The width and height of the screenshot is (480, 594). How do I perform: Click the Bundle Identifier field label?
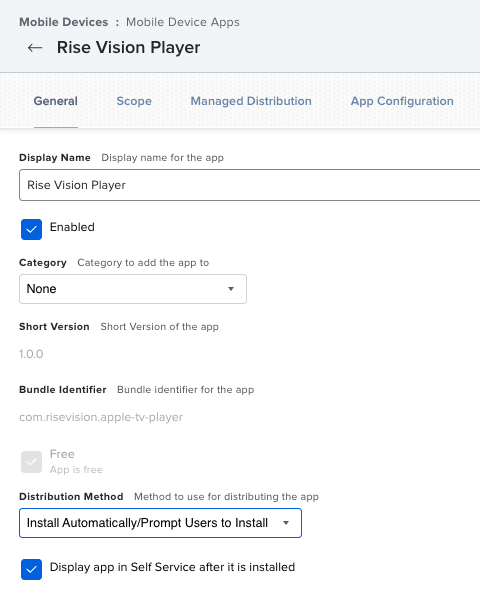63,389
